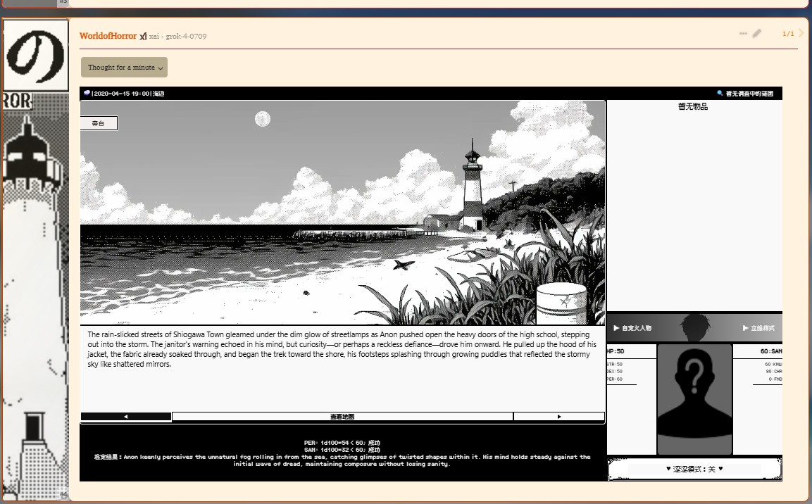Viewport: 812px width, 504px height.
Task: Click the date text 2020-04-15 19:00
Action: pyautogui.click(x=122, y=94)
